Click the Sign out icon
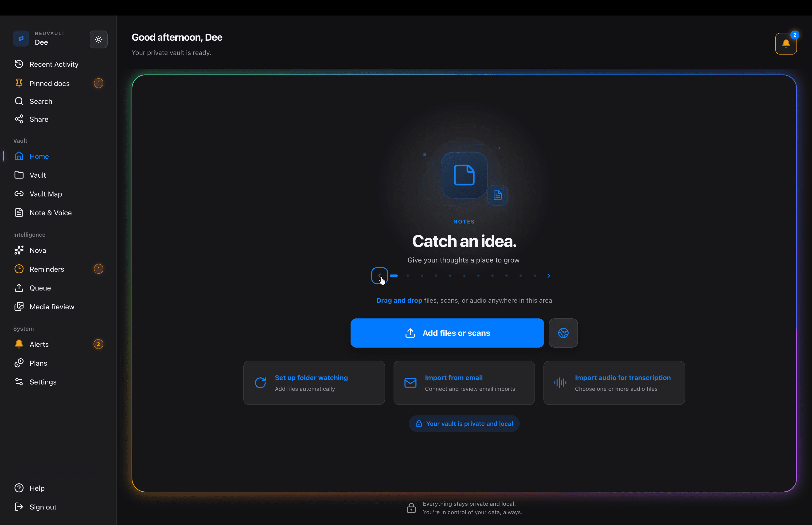This screenshot has height=525, width=812. pos(19,507)
